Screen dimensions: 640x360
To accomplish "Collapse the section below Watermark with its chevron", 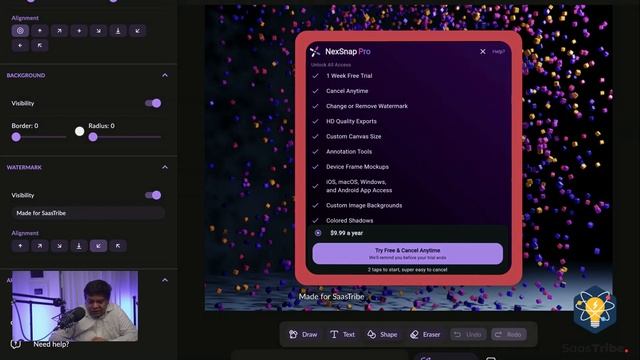I will tap(165, 280).
